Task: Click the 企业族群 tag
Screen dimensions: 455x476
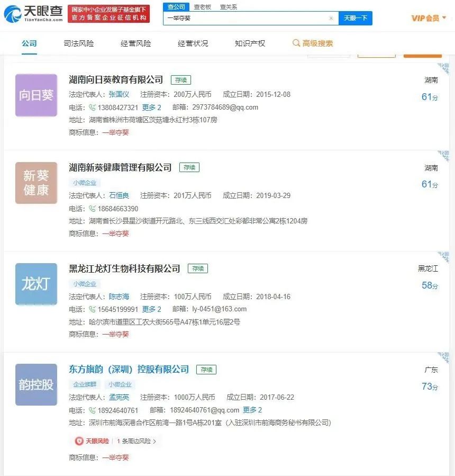Action: [x=85, y=384]
